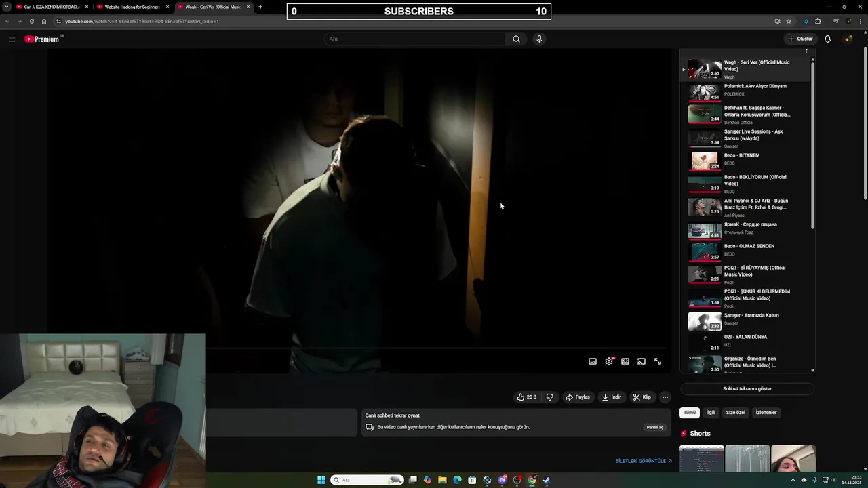Open the tab search dropdown arrow
This screenshot has width=868, height=488.
point(6,7)
